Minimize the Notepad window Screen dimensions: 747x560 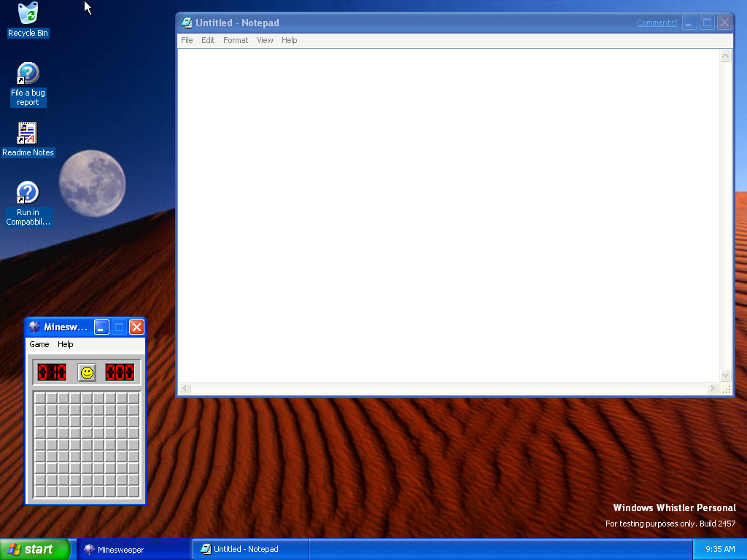[689, 23]
